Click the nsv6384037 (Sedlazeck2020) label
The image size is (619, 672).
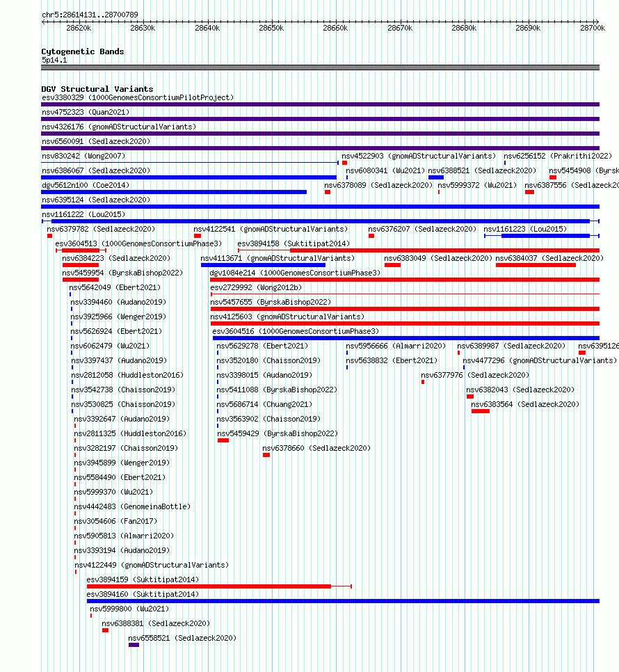[x=549, y=258]
